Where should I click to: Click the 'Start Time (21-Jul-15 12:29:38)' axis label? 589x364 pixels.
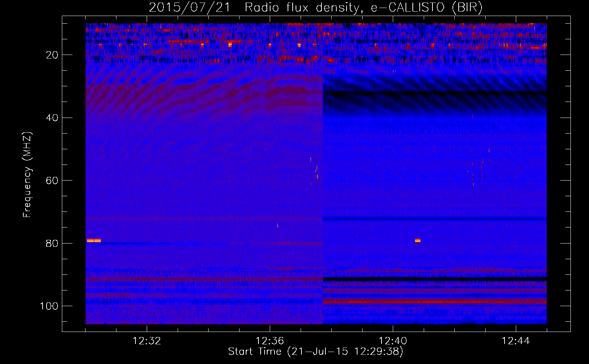[316, 352]
